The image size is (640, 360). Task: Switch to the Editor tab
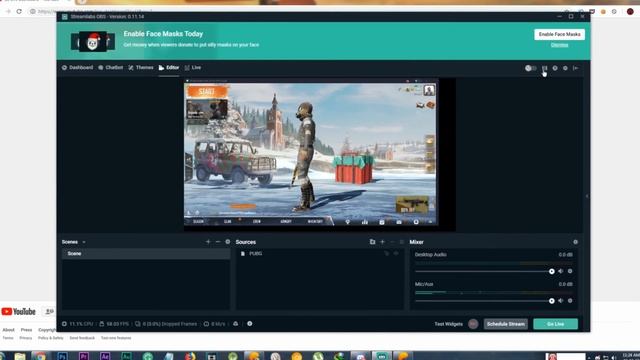[169, 67]
